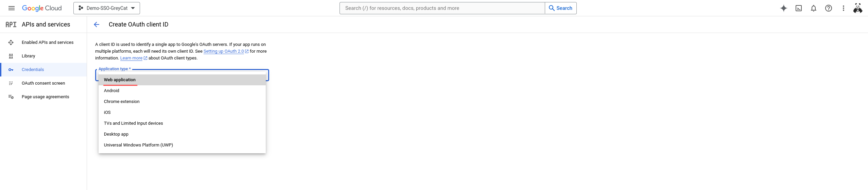Viewport: 868px width, 190px height.
Task: Click the Credentials key icon
Action: click(11, 70)
